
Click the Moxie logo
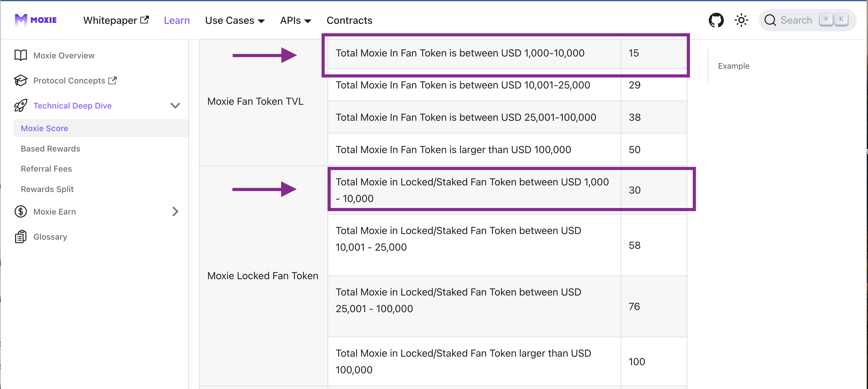[36, 20]
